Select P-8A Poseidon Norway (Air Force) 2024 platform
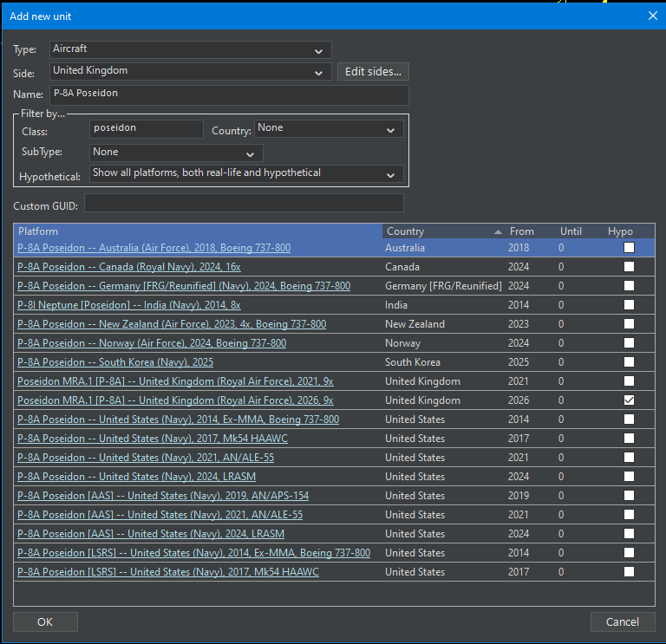666x644 pixels. pyautogui.click(x=152, y=343)
